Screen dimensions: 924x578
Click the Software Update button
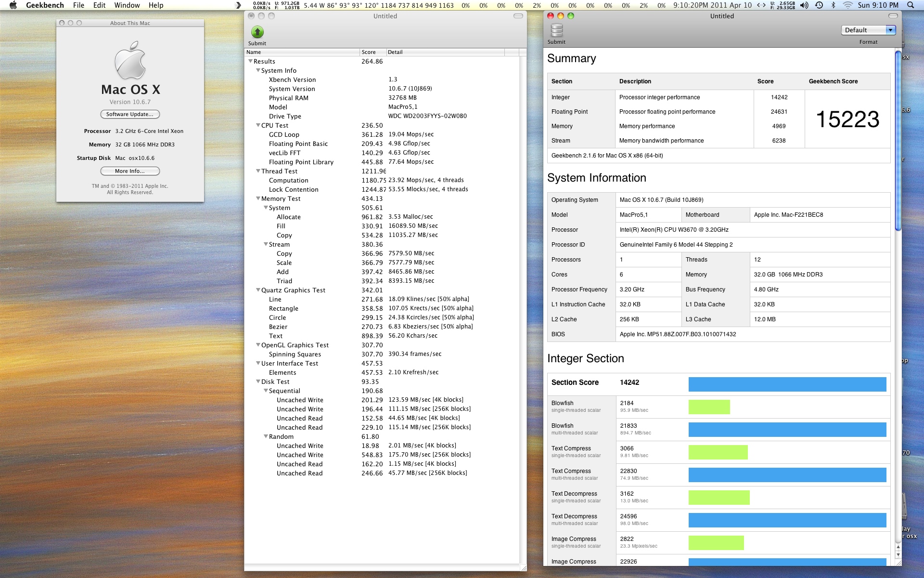pos(130,114)
